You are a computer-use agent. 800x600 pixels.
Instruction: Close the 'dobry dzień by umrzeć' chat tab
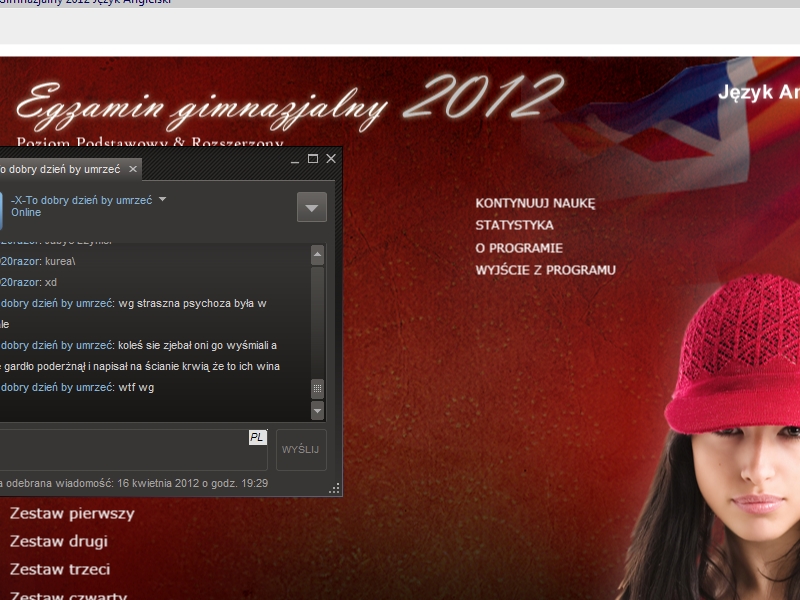click(133, 169)
